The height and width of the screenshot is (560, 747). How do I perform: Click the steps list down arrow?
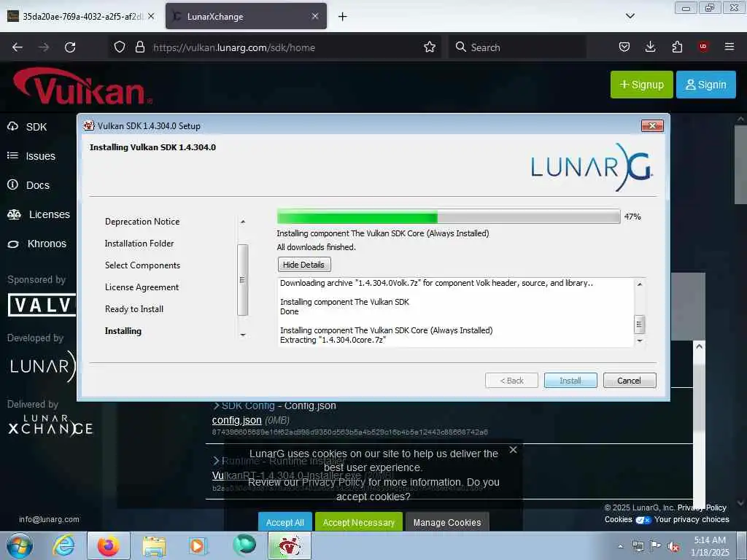pos(242,335)
